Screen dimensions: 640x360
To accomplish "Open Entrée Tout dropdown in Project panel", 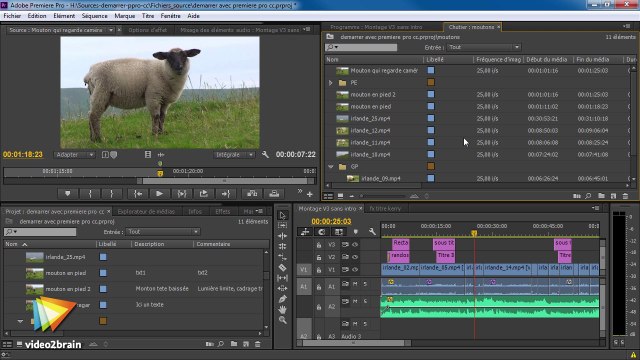I will point(163,232).
